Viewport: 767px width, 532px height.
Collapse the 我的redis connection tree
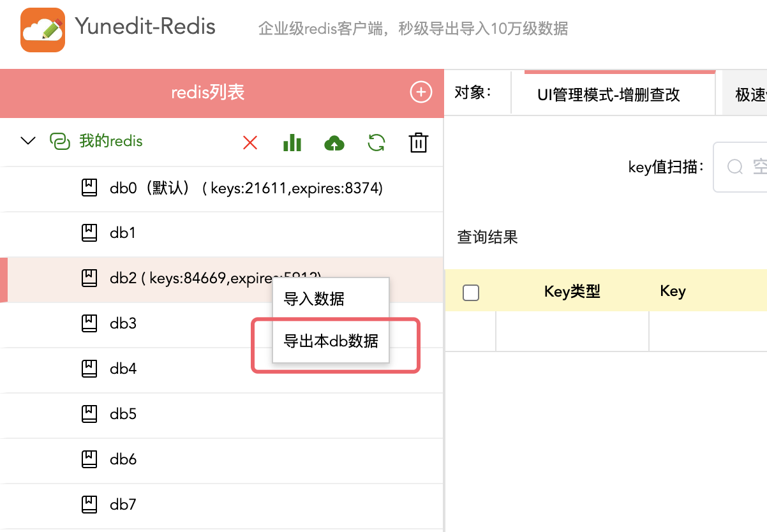click(28, 141)
